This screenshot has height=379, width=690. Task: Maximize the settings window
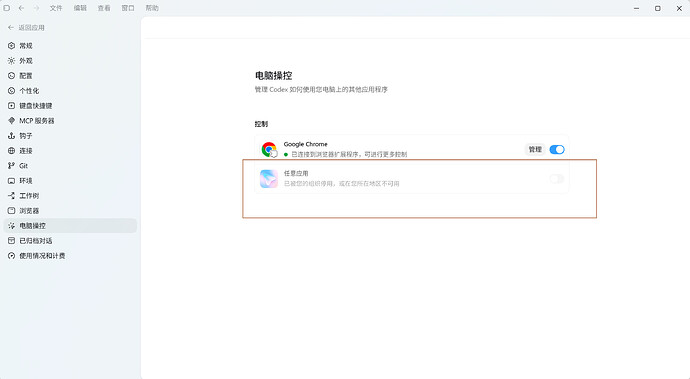657,8
